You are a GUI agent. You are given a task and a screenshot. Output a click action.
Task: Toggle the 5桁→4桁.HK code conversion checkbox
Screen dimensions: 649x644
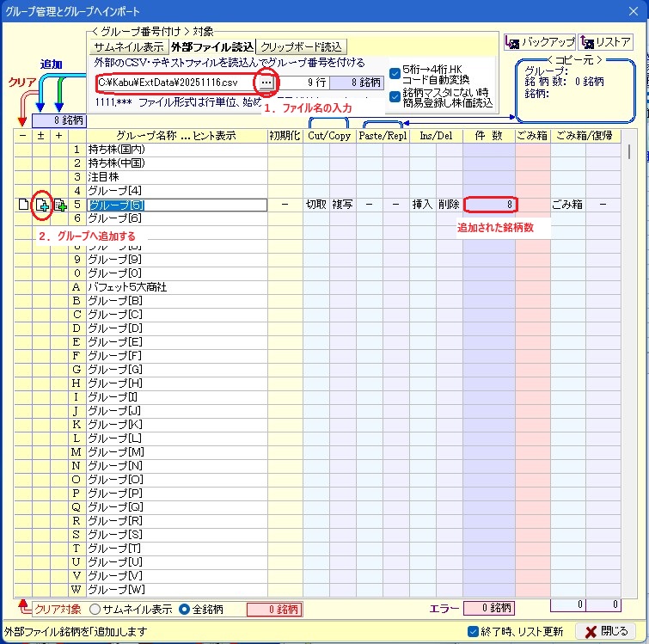[x=395, y=73]
